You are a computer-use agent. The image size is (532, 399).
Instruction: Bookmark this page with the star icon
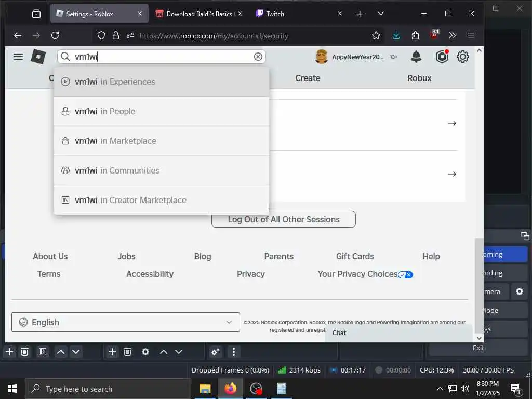coord(376,36)
